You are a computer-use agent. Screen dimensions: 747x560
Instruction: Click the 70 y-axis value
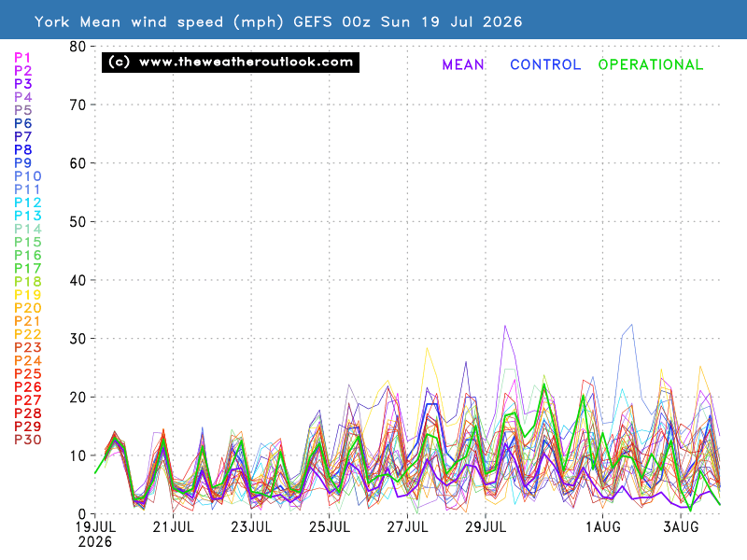point(78,105)
